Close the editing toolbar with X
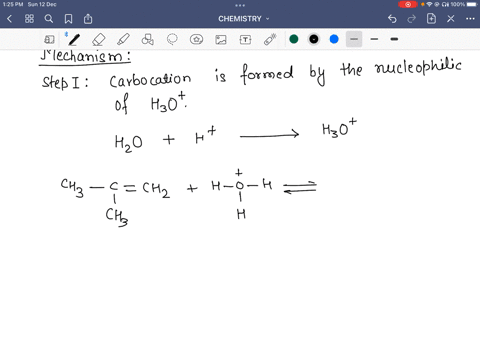The image size is (480, 360). (451, 19)
